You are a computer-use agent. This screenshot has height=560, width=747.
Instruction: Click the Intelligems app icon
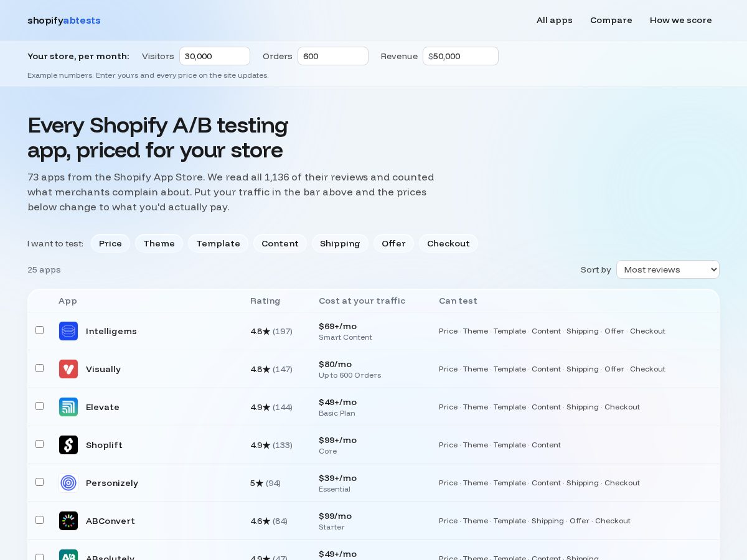(x=68, y=331)
